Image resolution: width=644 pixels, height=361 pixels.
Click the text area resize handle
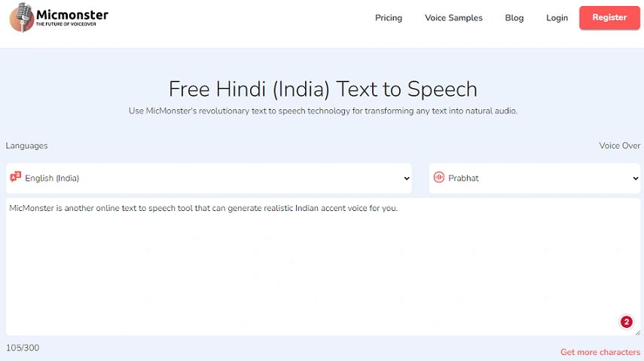pos(637,332)
